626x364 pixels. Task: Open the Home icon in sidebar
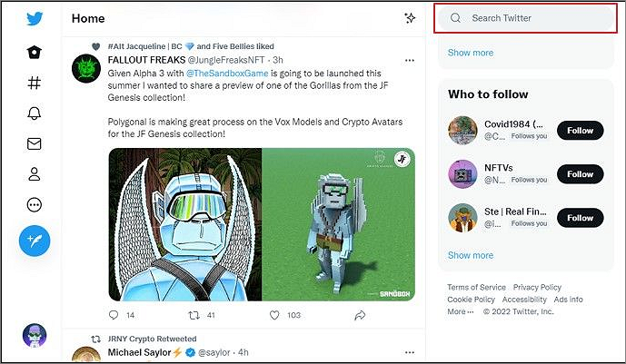click(x=35, y=52)
